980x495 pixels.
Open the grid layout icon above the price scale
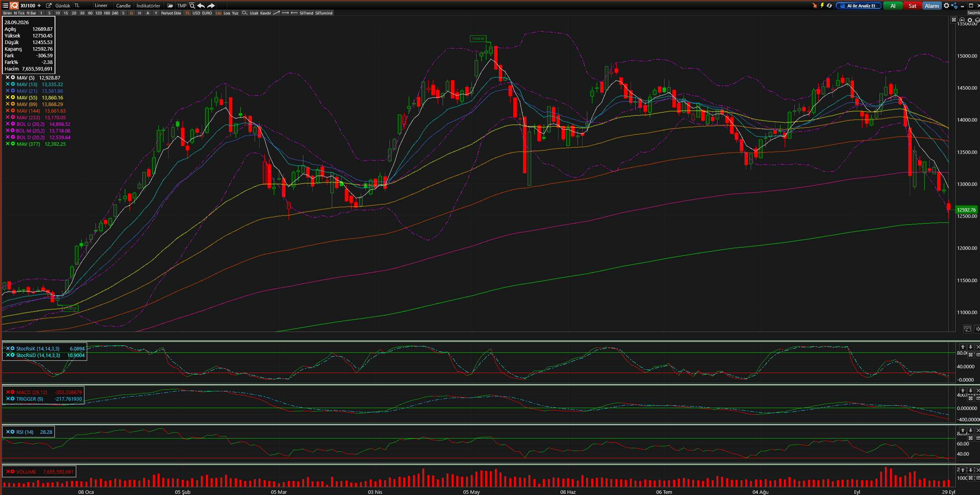953,19
